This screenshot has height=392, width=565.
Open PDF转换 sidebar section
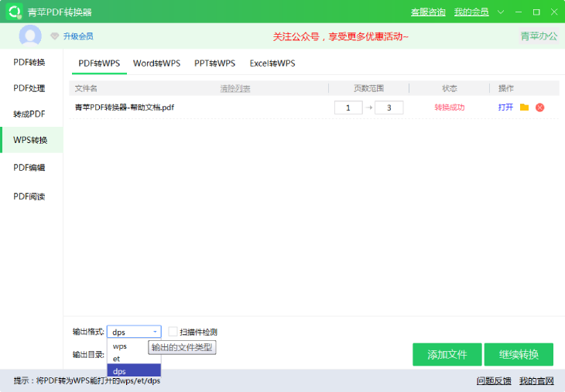[x=32, y=63]
